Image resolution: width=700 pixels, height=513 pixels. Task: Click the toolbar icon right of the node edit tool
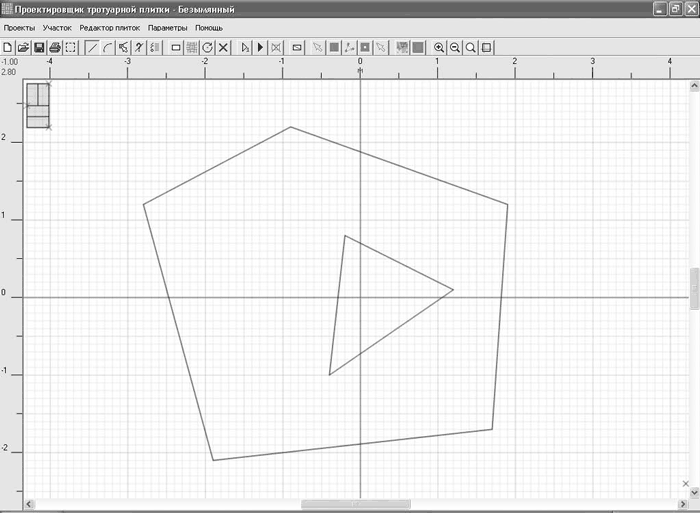tap(139, 47)
